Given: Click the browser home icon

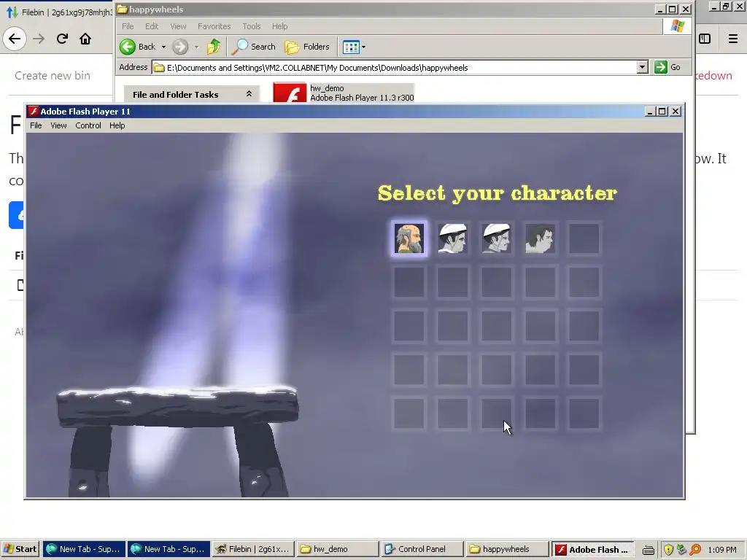Looking at the screenshot, I should [85, 39].
